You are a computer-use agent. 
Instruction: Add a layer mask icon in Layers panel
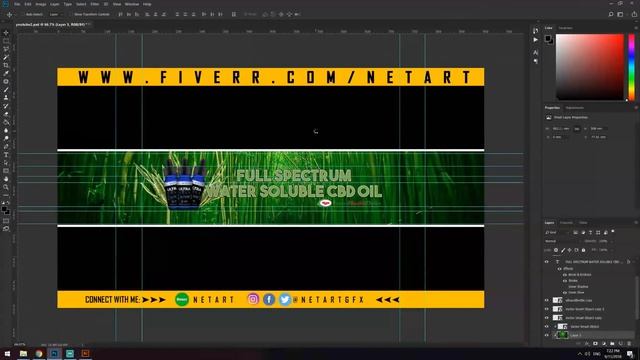595,344
